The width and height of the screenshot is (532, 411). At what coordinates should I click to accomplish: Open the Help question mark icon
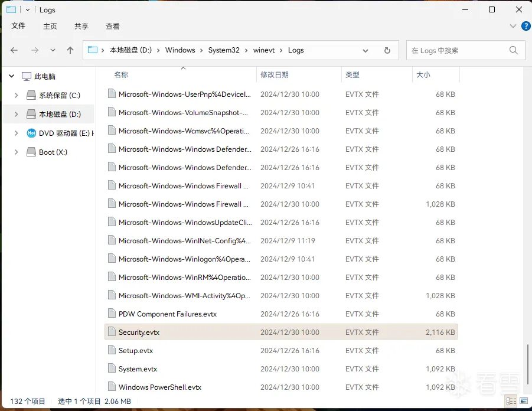pyautogui.click(x=526, y=26)
